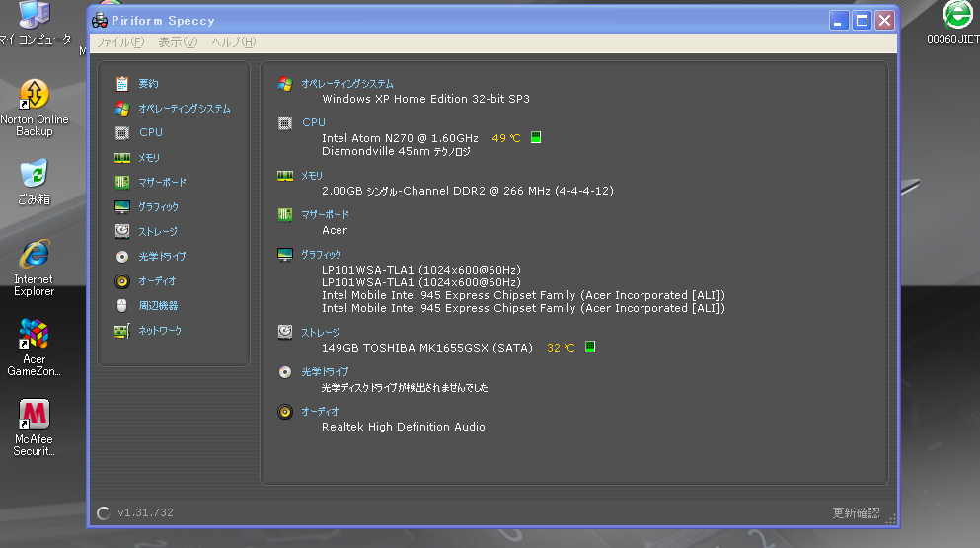This screenshot has height=548, width=980.
Task: Open the マイ コンピュータ desktop icon
Action: [x=35, y=24]
